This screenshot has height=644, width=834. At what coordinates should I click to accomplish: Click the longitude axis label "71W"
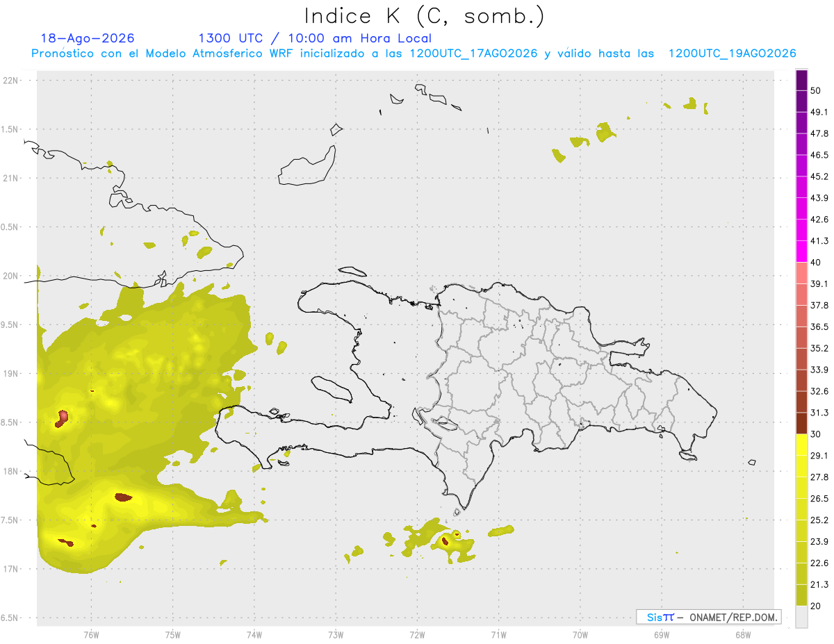click(498, 635)
